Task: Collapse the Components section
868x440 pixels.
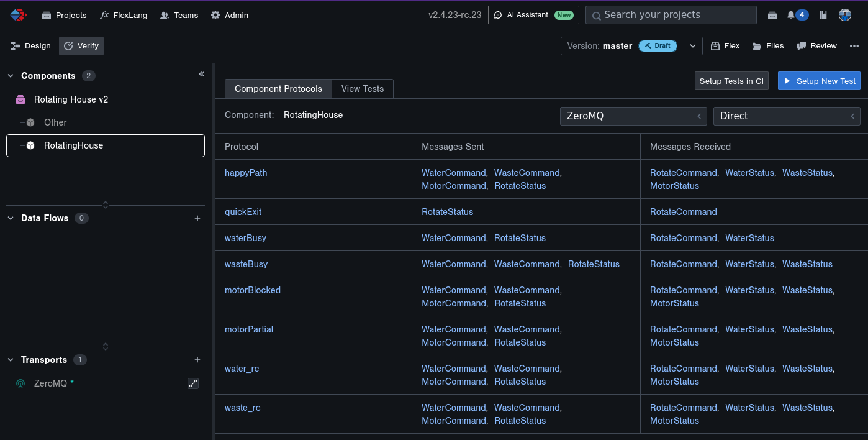Action: pyautogui.click(x=11, y=76)
